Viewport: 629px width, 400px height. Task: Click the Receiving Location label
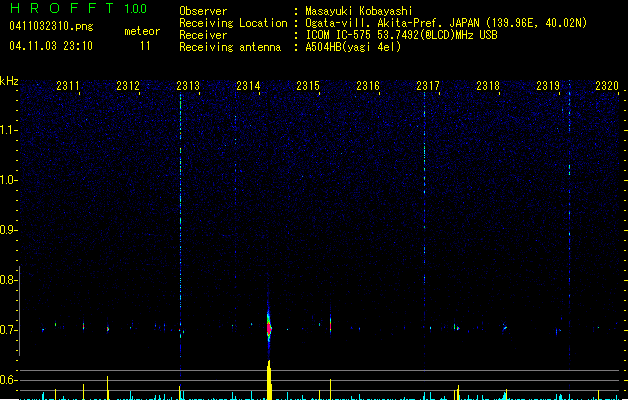point(233,23)
